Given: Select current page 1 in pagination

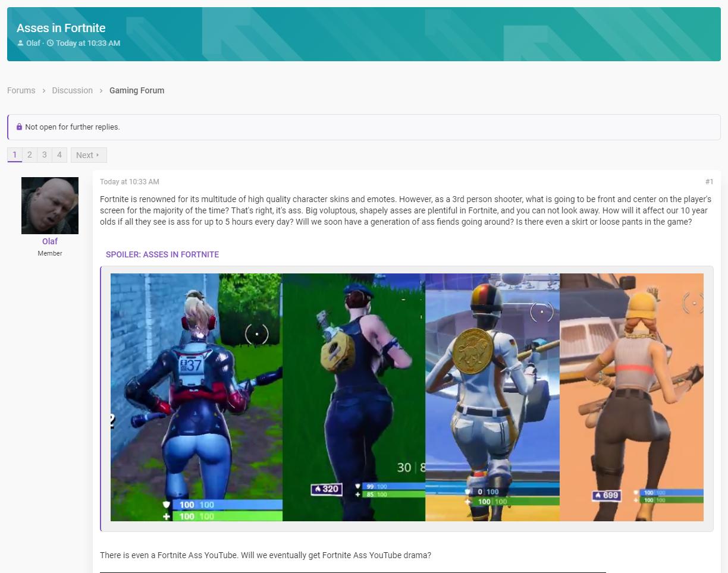Looking at the screenshot, I should pos(14,155).
